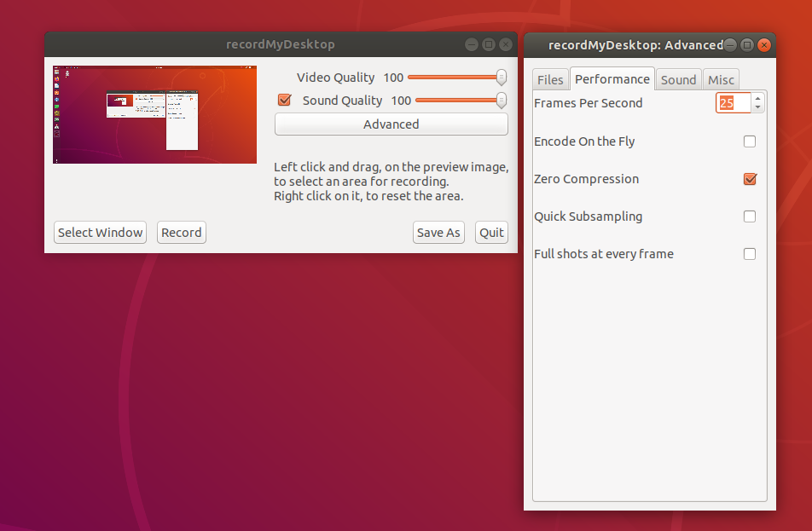Close the main recordMyDesktop window
This screenshot has height=531, width=812.
click(x=506, y=44)
